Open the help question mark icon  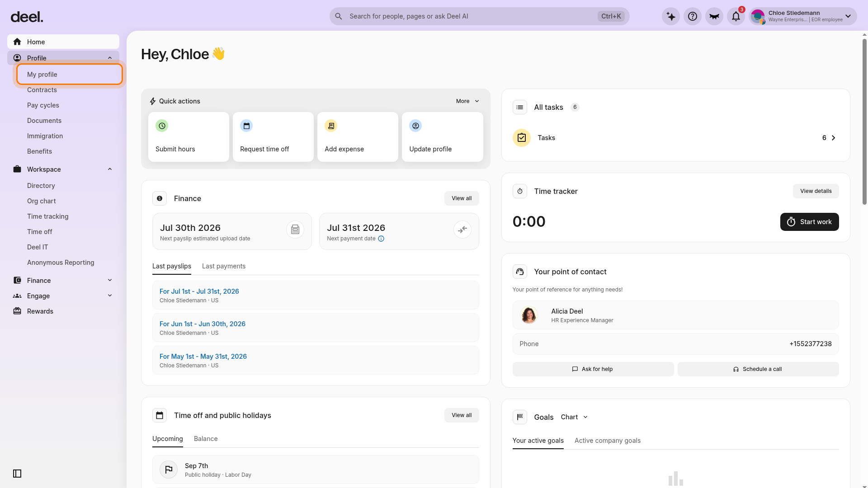(693, 16)
